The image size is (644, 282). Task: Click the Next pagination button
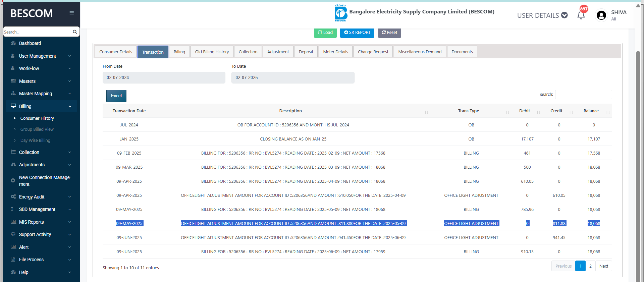[x=604, y=266]
